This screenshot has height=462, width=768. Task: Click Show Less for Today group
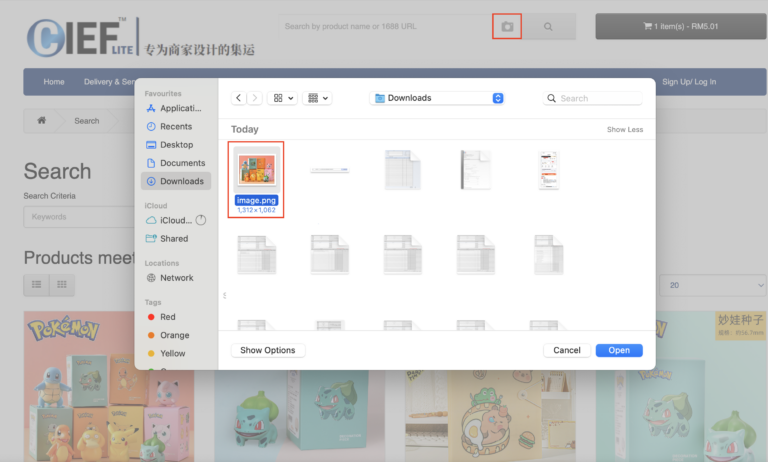[624, 129]
